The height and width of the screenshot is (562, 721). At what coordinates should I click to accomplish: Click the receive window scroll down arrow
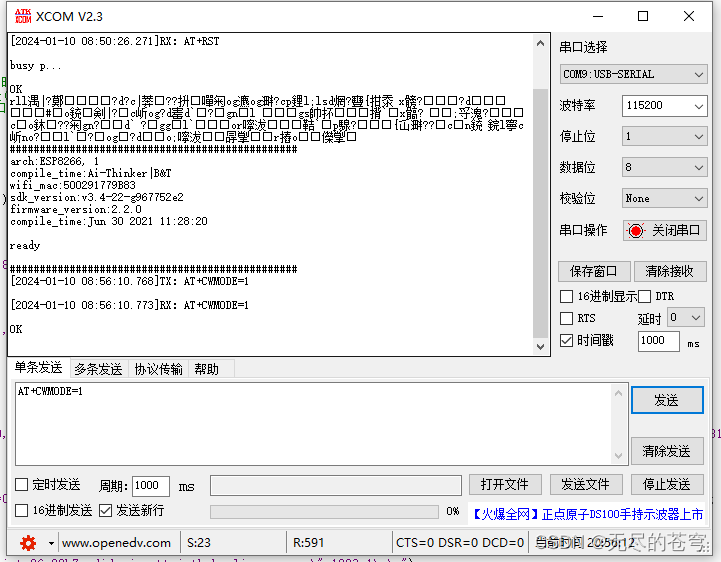coord(541,347)
